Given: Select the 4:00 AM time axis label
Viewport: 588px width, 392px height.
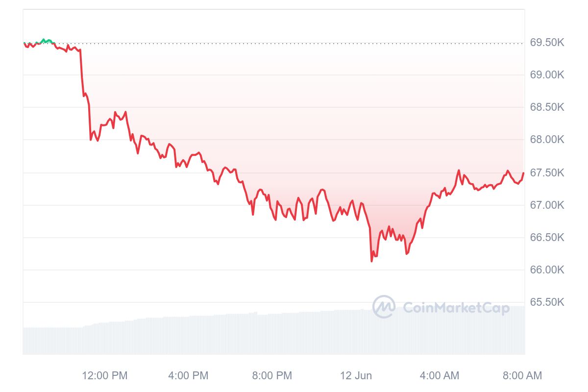Looking at the screenshot, I should (x=440, y=376).
